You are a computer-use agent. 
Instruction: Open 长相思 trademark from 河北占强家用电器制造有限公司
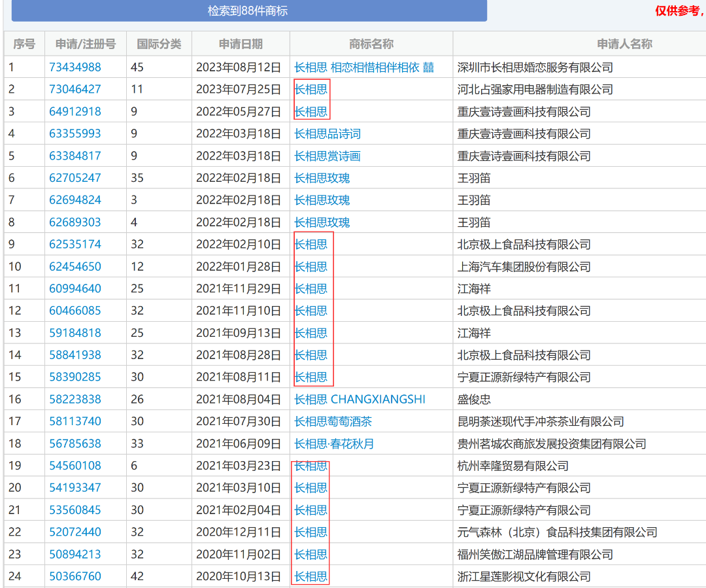pos(311,89)
